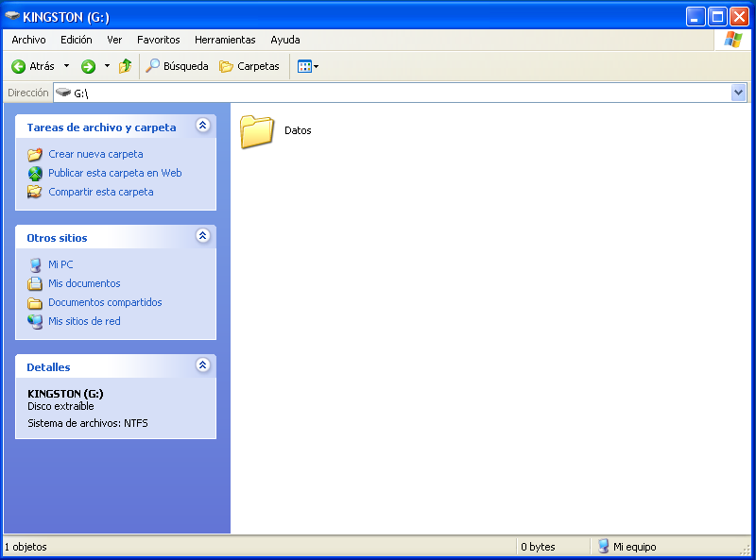Click the Detalles header title
The height and width of the screenshot is (560, 756).
[x=48, y=367]
